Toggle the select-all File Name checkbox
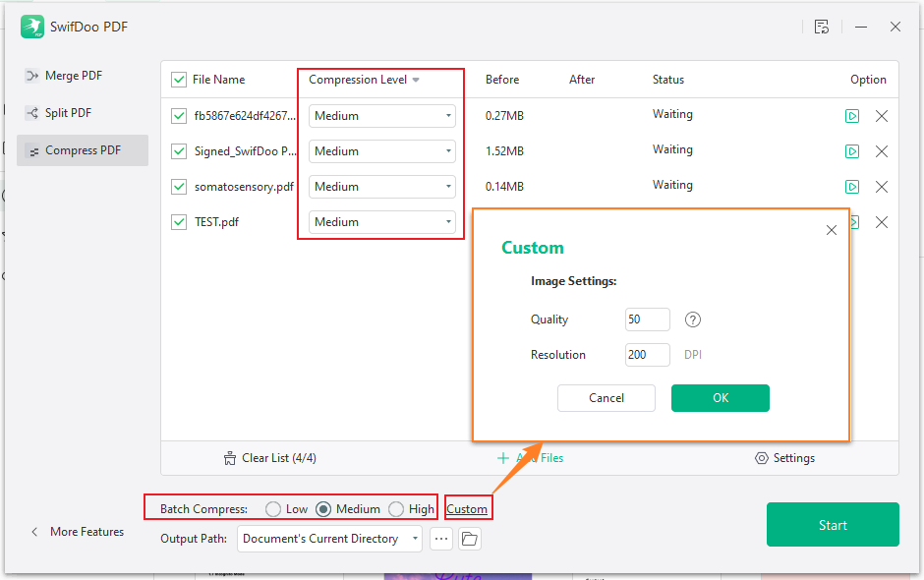 (x=178, y=79)
